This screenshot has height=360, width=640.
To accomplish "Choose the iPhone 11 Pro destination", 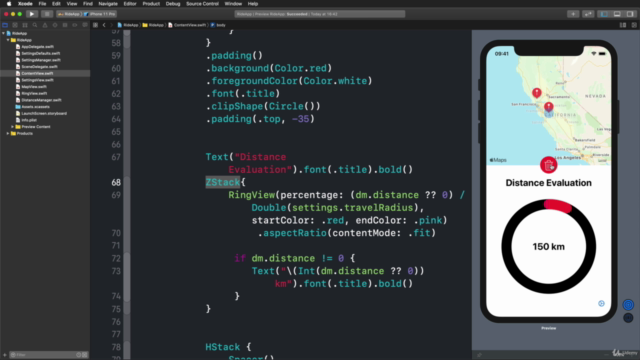I will (100, 14).
